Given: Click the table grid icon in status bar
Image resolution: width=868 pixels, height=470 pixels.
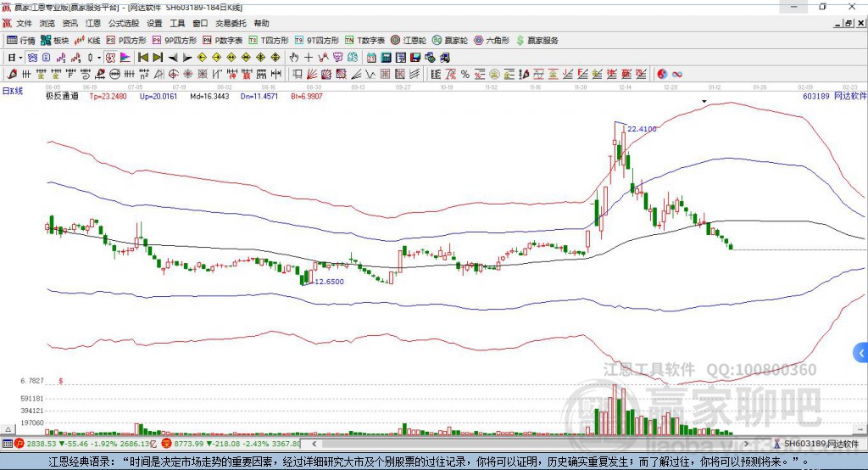Looking at the screenshot, I should click(x=7, y=444).
